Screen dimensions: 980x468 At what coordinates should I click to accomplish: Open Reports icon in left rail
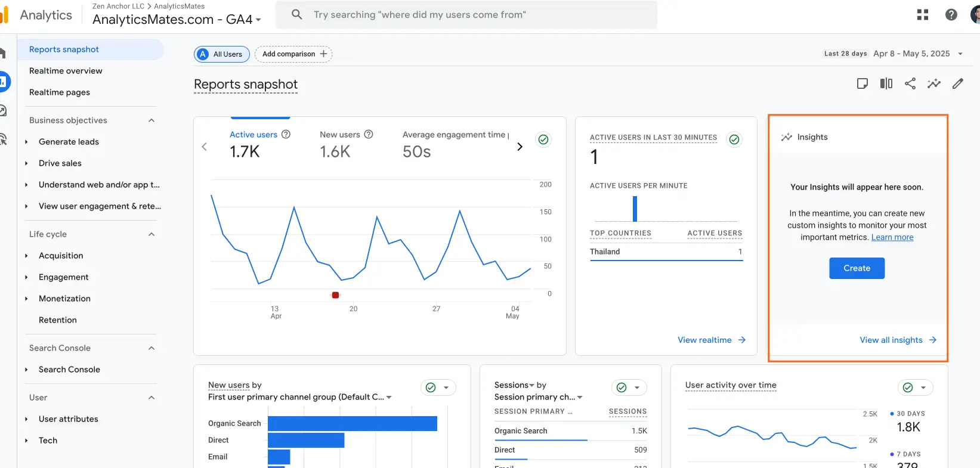[3, 82]
